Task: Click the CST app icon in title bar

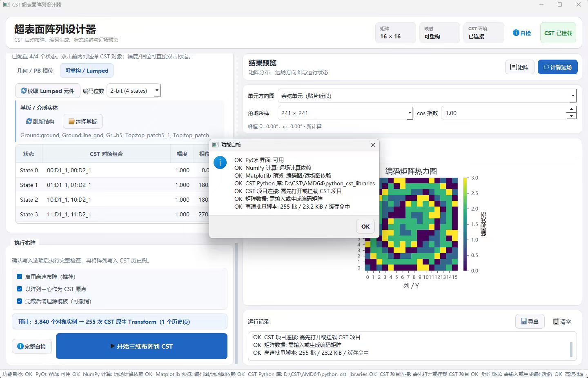Action: coord(6,4)
